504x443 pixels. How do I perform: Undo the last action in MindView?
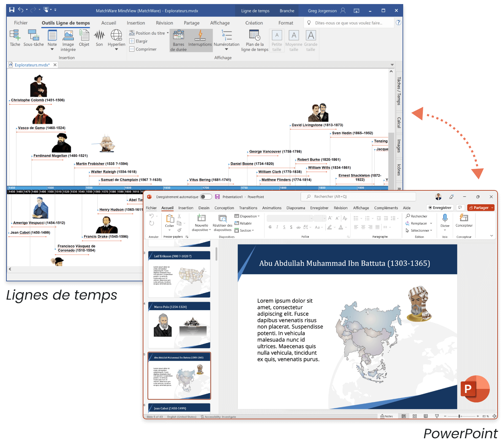click(x=21, y=10)
